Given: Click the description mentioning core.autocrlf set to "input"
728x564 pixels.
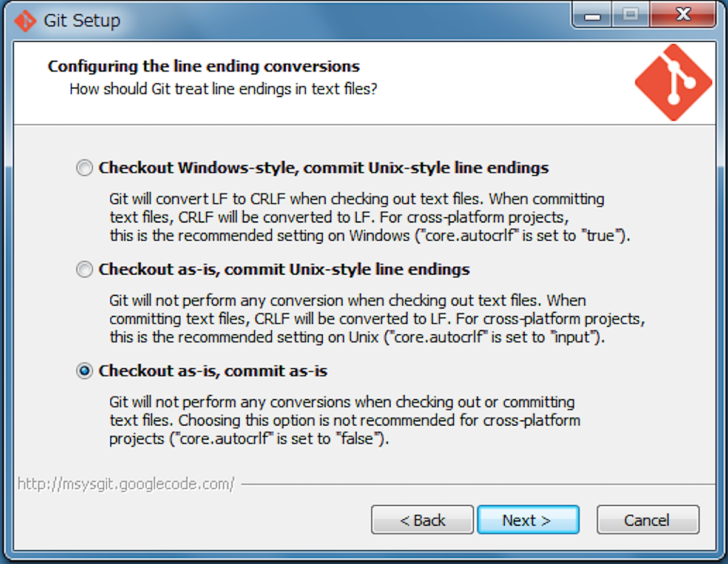Looking at the screenshot, I should (x=373, y=318).
